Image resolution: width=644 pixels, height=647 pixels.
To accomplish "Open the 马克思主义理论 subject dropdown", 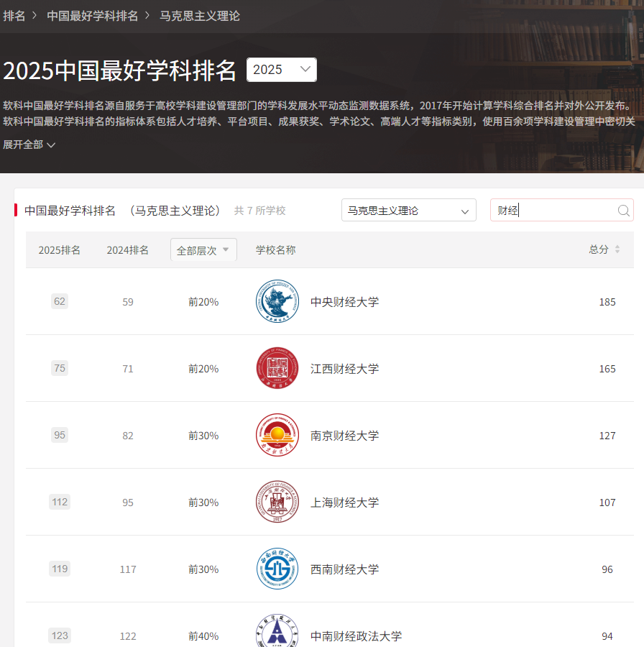I will click(x=408, y=211).
